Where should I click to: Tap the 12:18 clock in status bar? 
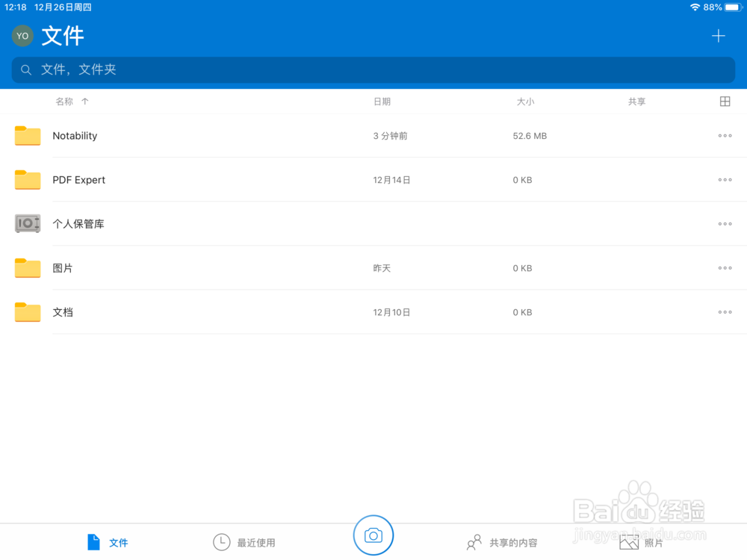click(x=15, y=7)
